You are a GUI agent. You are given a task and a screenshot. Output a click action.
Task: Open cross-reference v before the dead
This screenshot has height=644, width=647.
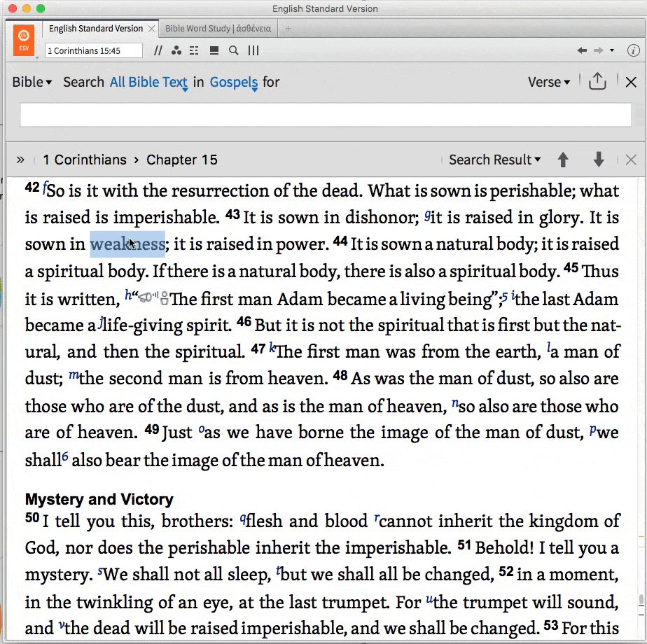(x=62, y=625)
